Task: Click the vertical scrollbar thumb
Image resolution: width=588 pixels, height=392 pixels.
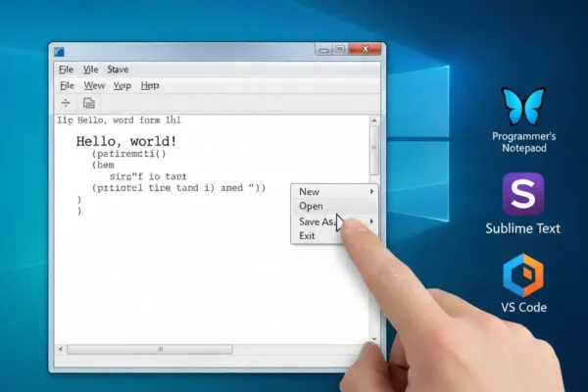Action: [x=374, y=150]
